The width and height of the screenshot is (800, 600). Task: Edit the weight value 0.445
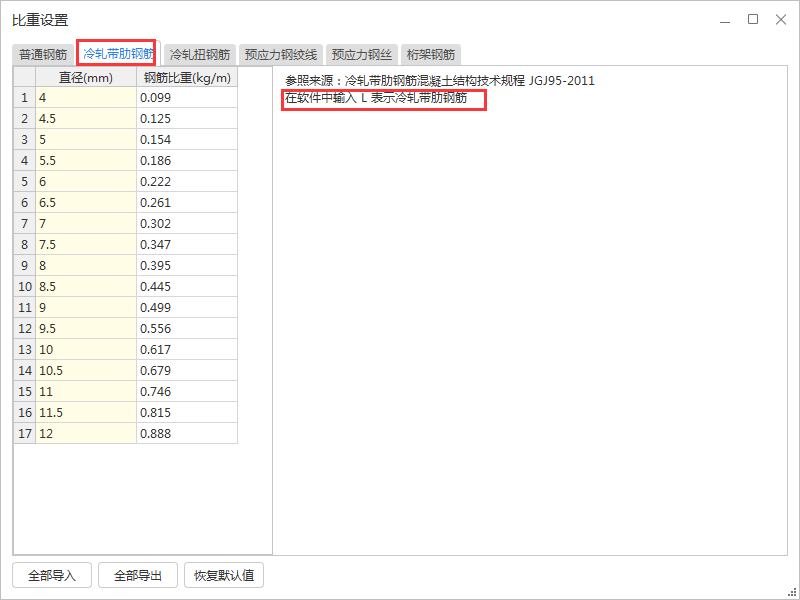point(187,286)
